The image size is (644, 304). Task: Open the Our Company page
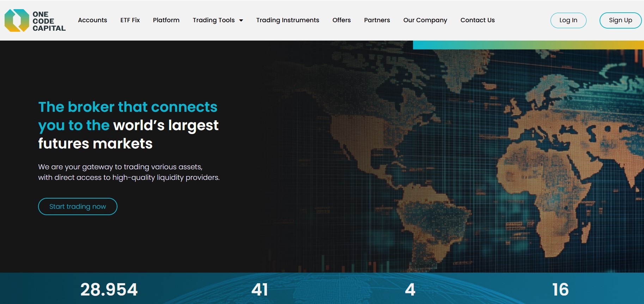click(x=425, y=20)
